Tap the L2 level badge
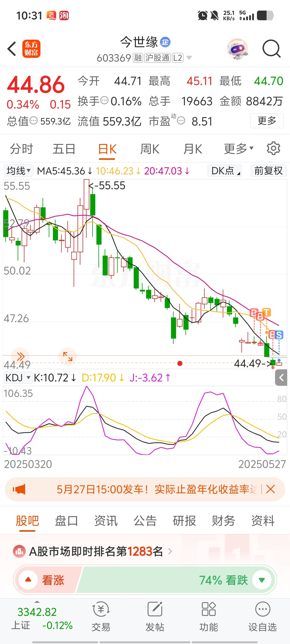The height and width of the screenshot is (644, 290). pyautogui.click(x=178, y=58)
